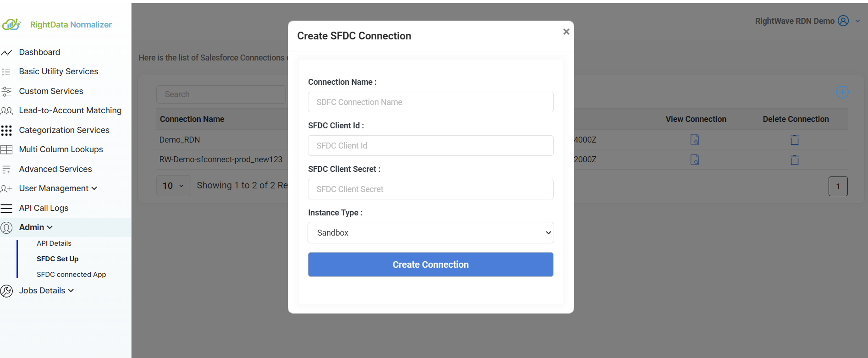Open the Instance Type Sandbox dropdown
Screen dimensions: 868x358
click(x=430, y=233)
